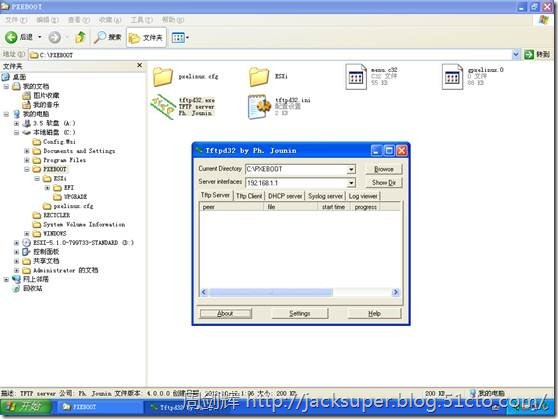Click the Forward arrow toolbar icon
This screenshot has width=558, height=419.
coord(54,37)
